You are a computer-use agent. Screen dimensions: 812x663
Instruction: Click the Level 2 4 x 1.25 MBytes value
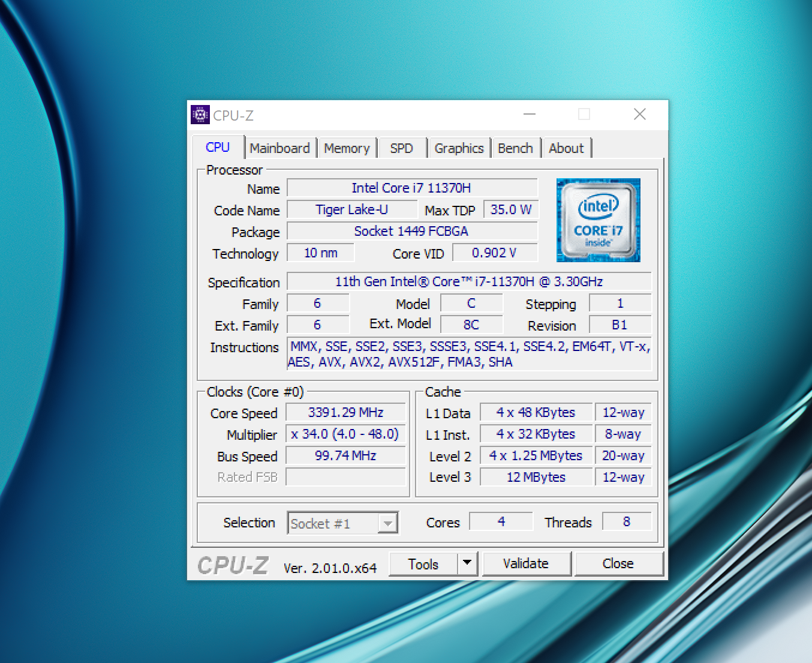point(536,455)
